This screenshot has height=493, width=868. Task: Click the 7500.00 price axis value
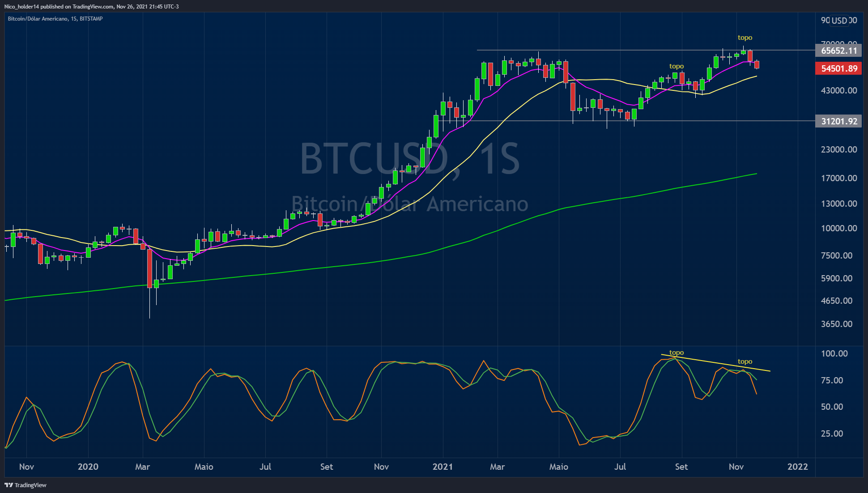point(837,255)
